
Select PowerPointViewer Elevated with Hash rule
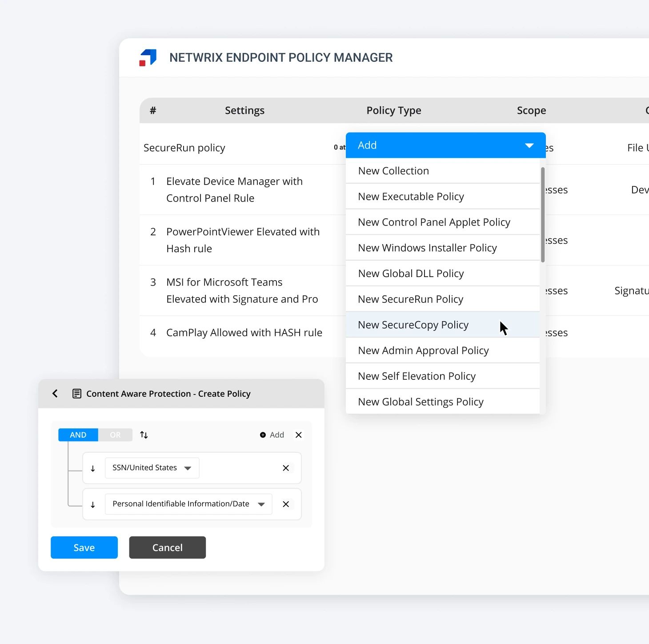(x=243, y=240)
